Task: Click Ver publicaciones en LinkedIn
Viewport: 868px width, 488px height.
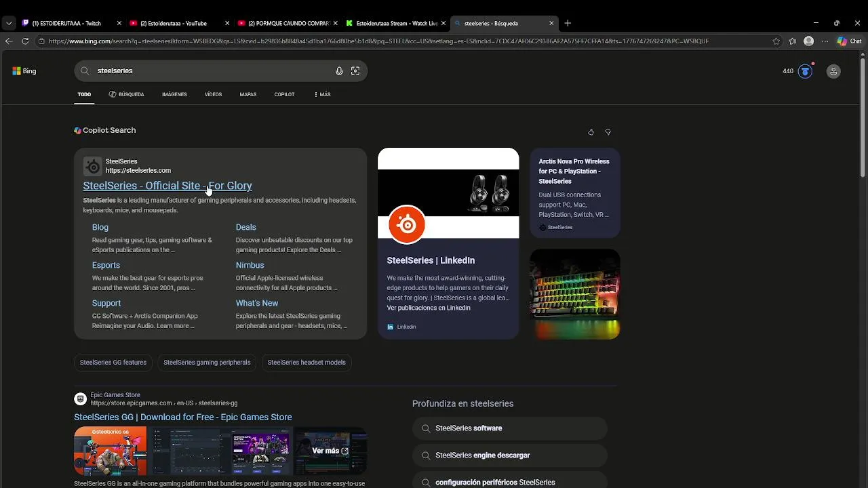Action: pos(429,308)
